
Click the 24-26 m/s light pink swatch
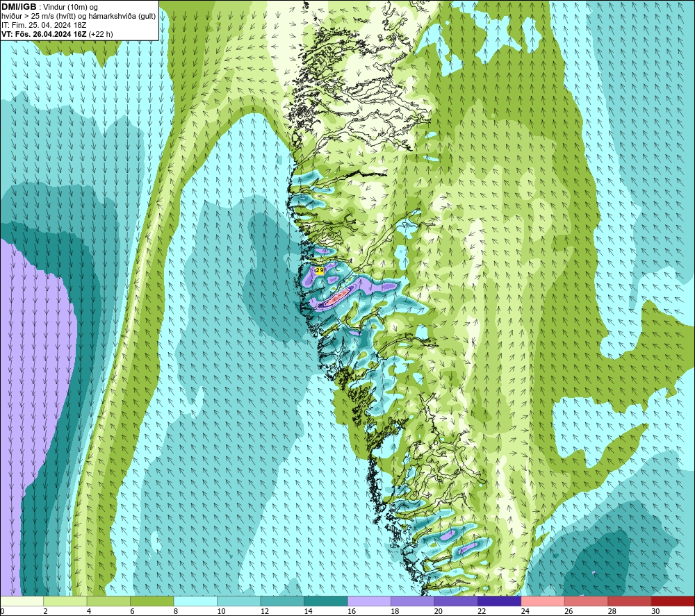(543, 601)
